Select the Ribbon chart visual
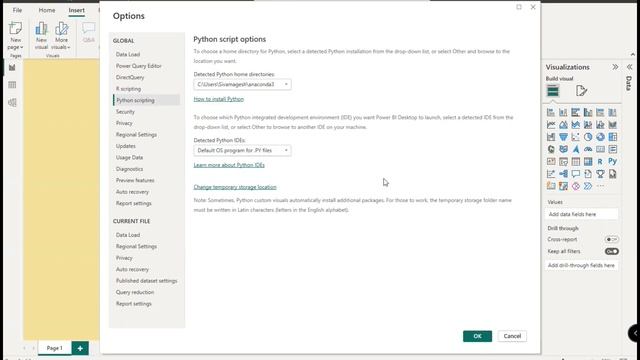Screen dimensions: 640x360 (x=613, y=124)
